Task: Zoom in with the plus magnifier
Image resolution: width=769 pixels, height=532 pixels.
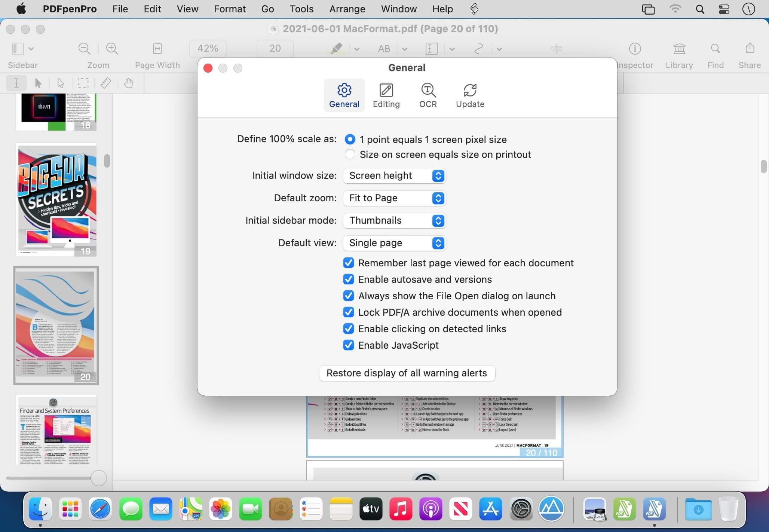Action: pos(112,49)
